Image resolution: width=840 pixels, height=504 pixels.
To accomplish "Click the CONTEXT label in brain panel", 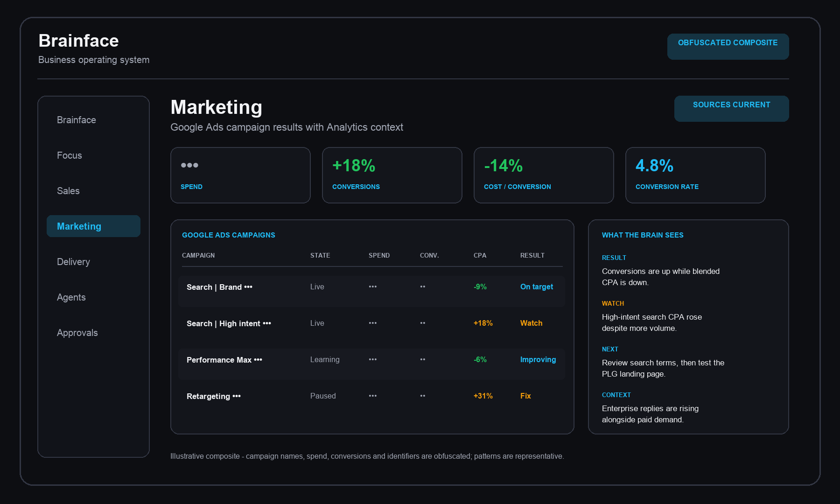I will [616, 395].
